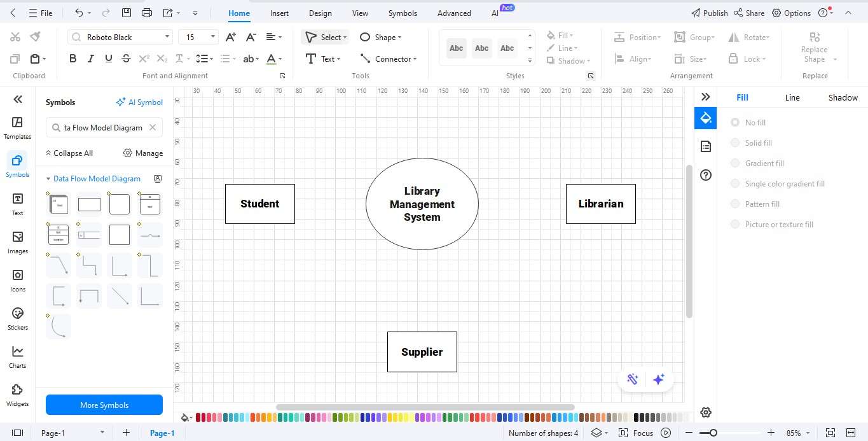Click the Share button
This screenshot has width=868, height=441.
tap(749, 13)
